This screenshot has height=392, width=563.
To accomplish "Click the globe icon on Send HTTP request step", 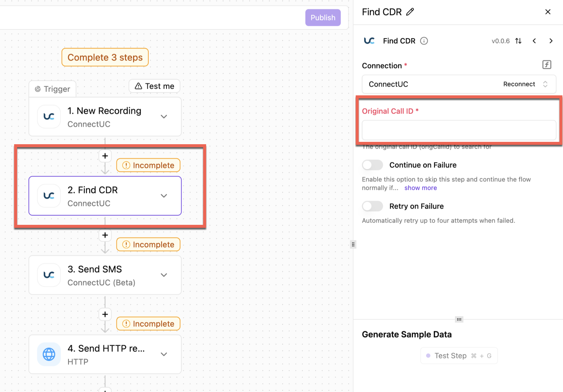I will pyautogui.click(x=49, y=354).
